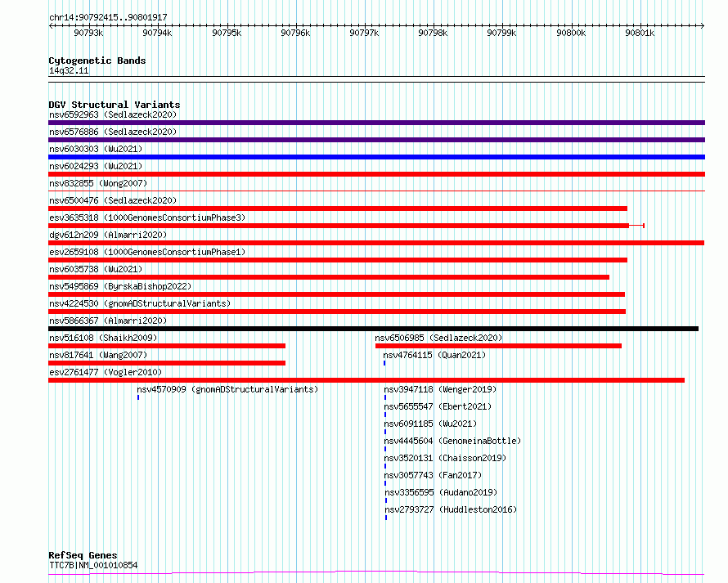Click the 90795k ruler label
The height and width of the screenshot is (583, 728).
(x=227, y=33)
